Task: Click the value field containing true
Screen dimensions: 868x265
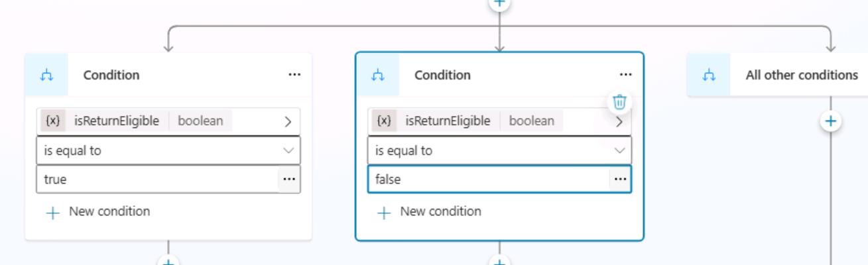Action: 157,179
